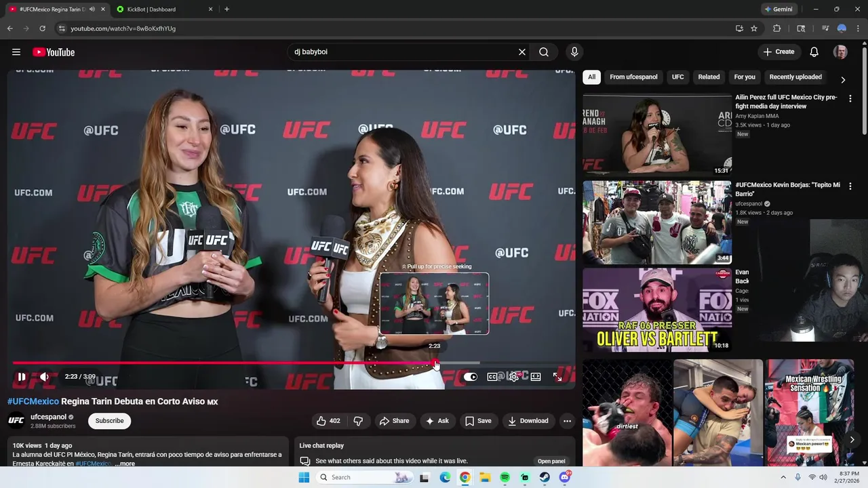Open the YouTube account avatar menu
Screen dimensions: 868x488
(840, 52)
